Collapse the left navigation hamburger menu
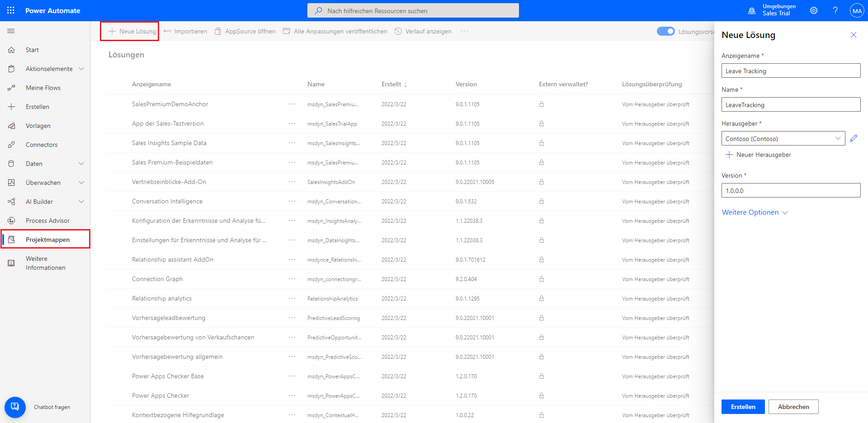The image size is (868, 423). tap(11, 31)
